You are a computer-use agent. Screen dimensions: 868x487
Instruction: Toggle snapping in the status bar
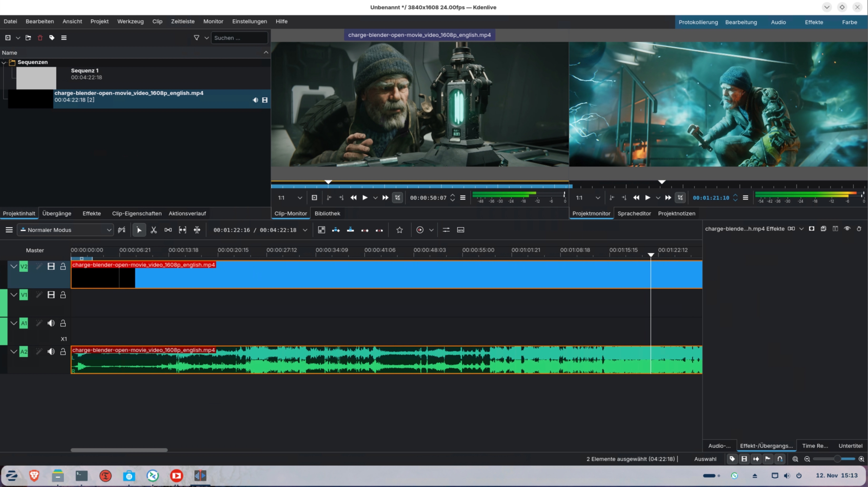pos(780,459)
